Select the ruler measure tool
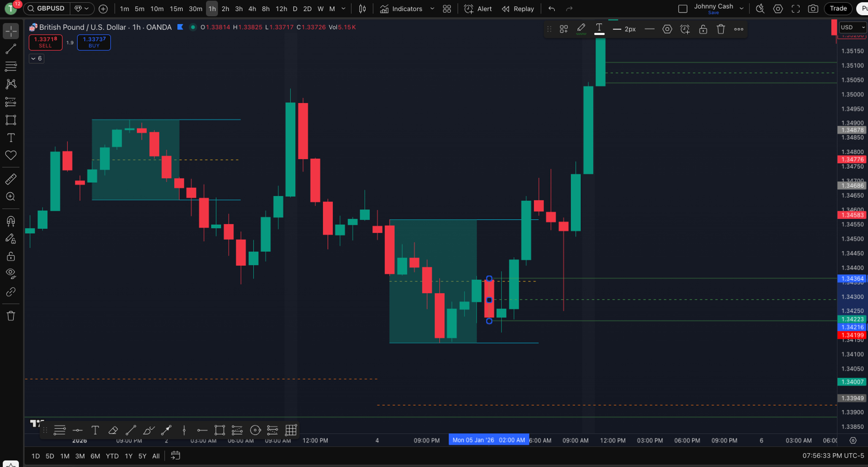Screen dimensions: 868x467 pyautogui.click(x=11, y=179)
